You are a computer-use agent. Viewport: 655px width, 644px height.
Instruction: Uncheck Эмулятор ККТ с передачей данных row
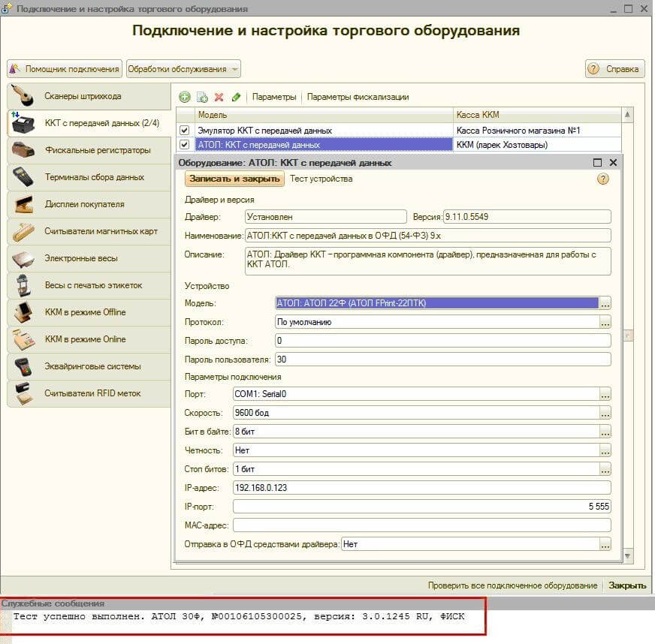point(184,131)
